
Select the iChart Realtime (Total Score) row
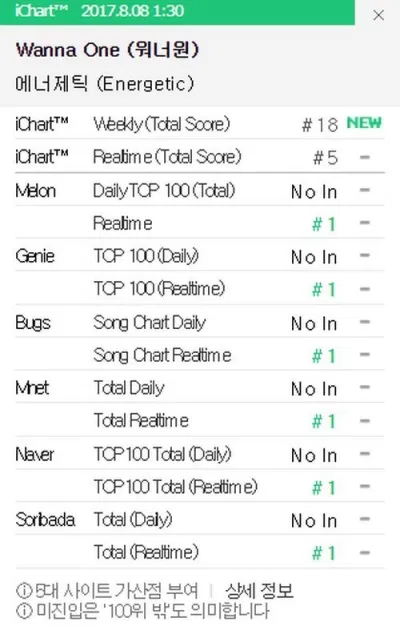pyautogui.click(x=199, y=156)
